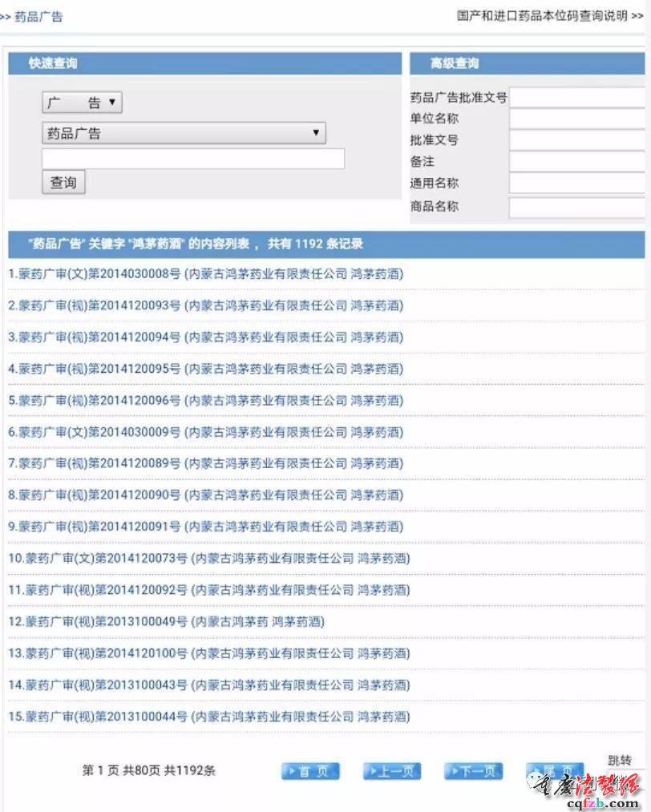Viewport: 651px width, 812px height.
Task: Click the 药品广告批准文号 input field
Action: point(577,97)
